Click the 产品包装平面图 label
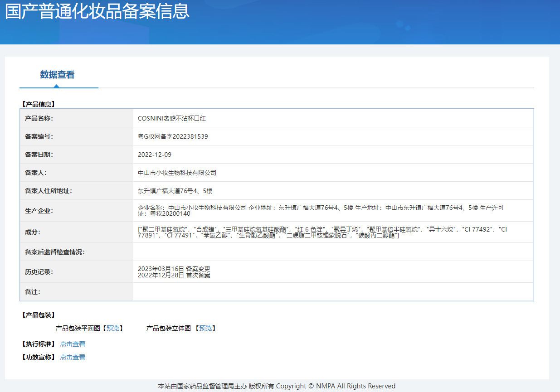Viewport: 560px width, 392px height. 78,328
